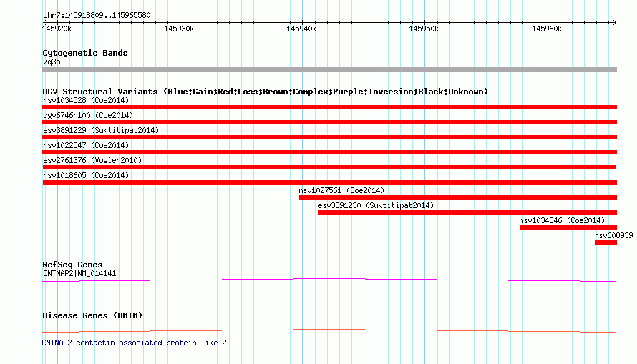Click the 7q35 cytogenetic band label
Image resolution: width=637 pixels, height=364 pixels.
(x=52, y=62)
